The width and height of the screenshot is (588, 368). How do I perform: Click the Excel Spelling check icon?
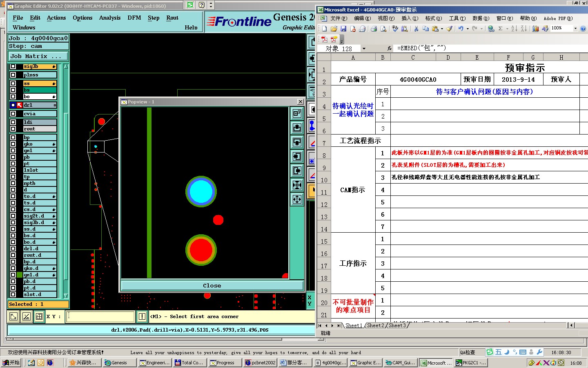395,29
